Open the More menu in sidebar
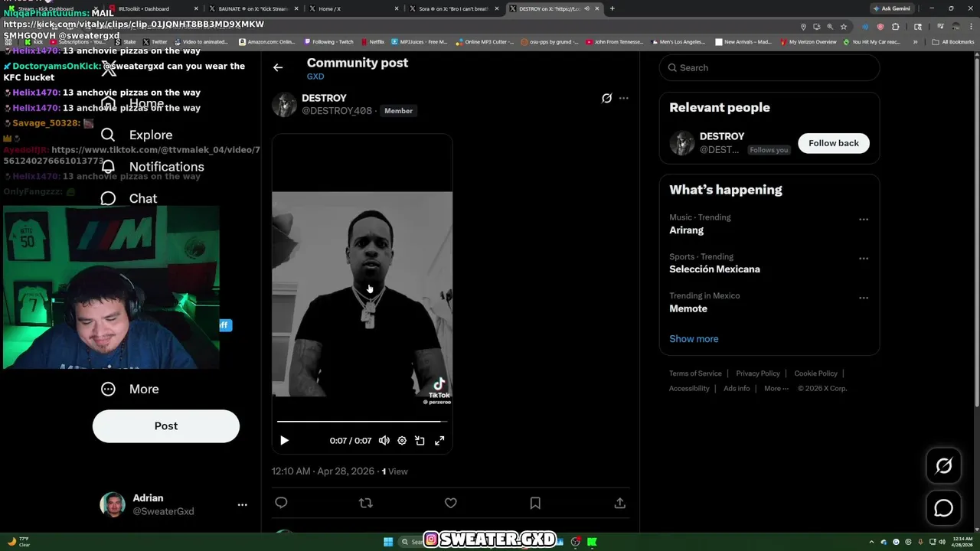Image resolution: width=980 pixels, height=551 pixels. click(129, 389)
